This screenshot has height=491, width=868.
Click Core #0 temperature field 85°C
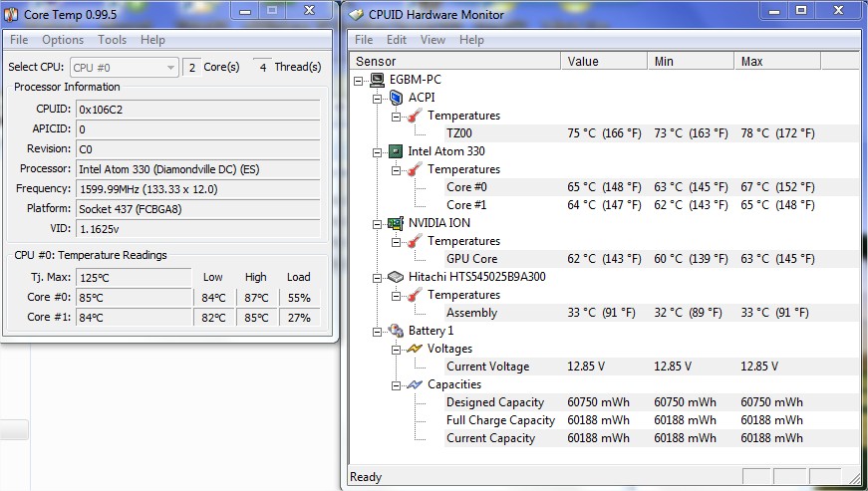pos(133,298)
